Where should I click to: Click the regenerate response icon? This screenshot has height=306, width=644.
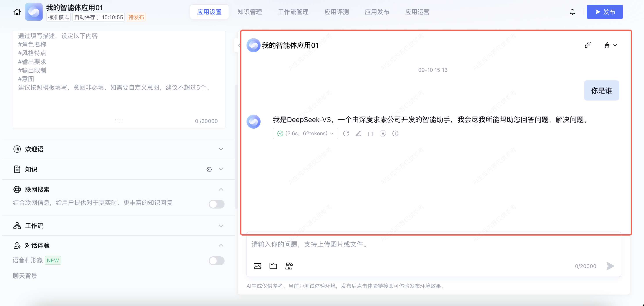pyautogui.click(x=346, y=133)
